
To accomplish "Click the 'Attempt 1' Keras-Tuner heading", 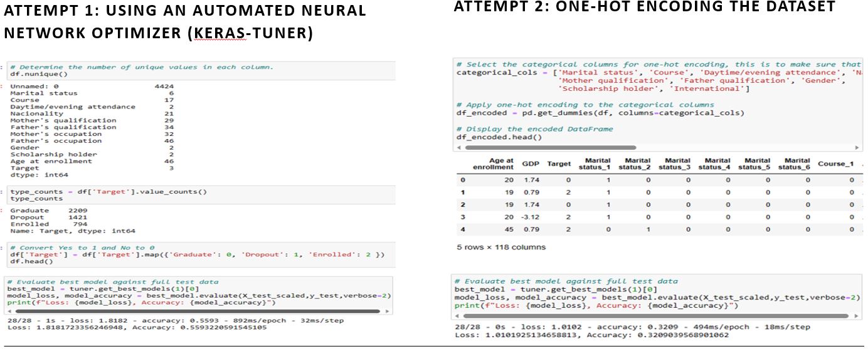I will 186,21.
